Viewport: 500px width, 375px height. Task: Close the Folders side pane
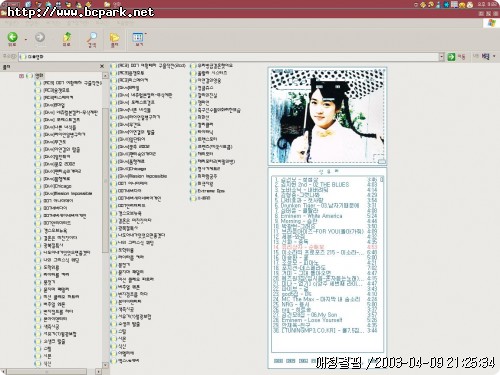point(102,67)
